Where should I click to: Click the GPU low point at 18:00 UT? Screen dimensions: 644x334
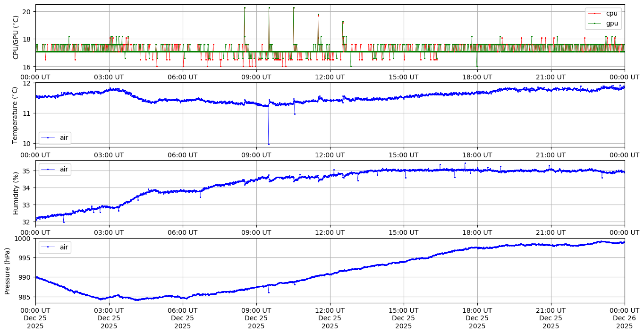click(477, 66)
